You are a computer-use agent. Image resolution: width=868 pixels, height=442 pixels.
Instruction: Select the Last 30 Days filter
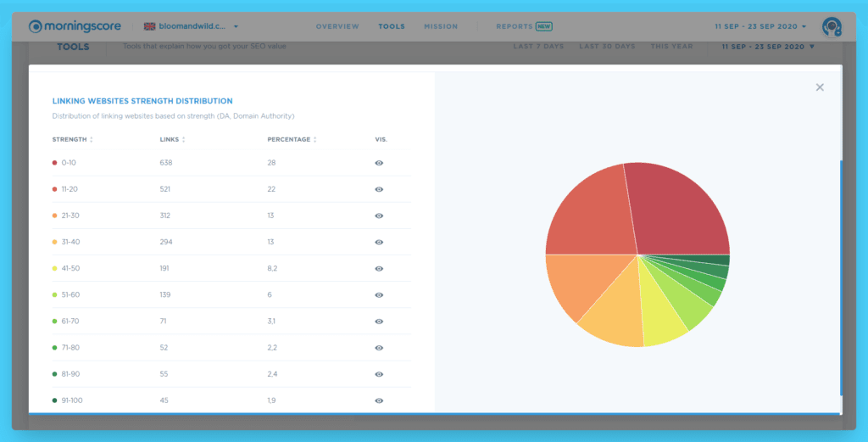[x=607, y=47]
